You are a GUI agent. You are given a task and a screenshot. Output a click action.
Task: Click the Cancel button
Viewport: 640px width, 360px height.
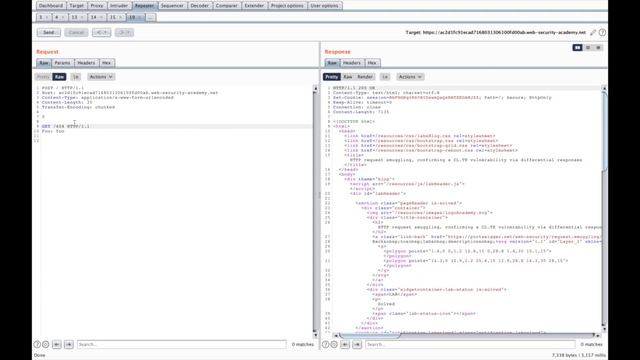pyautogui.click(x=76, y=32)
